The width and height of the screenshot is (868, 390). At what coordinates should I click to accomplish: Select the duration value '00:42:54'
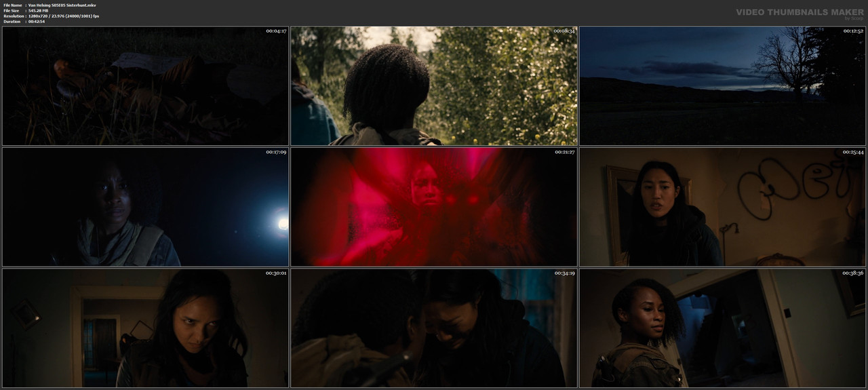[x=37, y=22]
